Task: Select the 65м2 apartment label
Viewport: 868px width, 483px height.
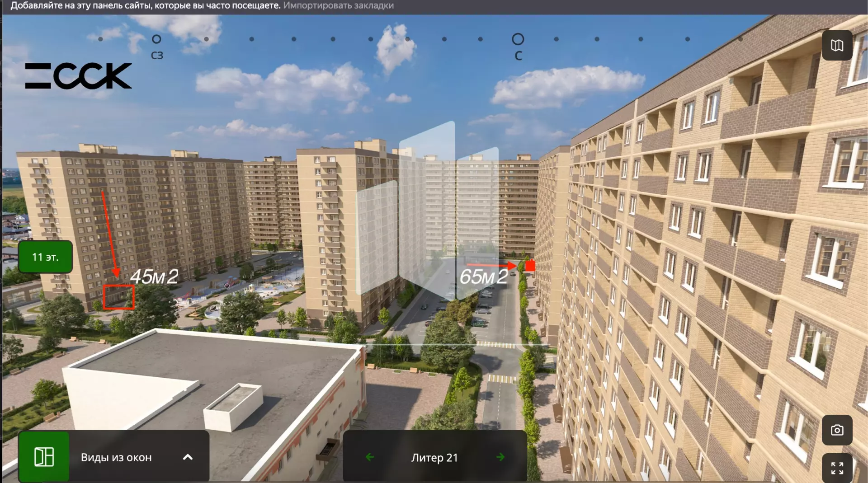Action: [483, 277]
